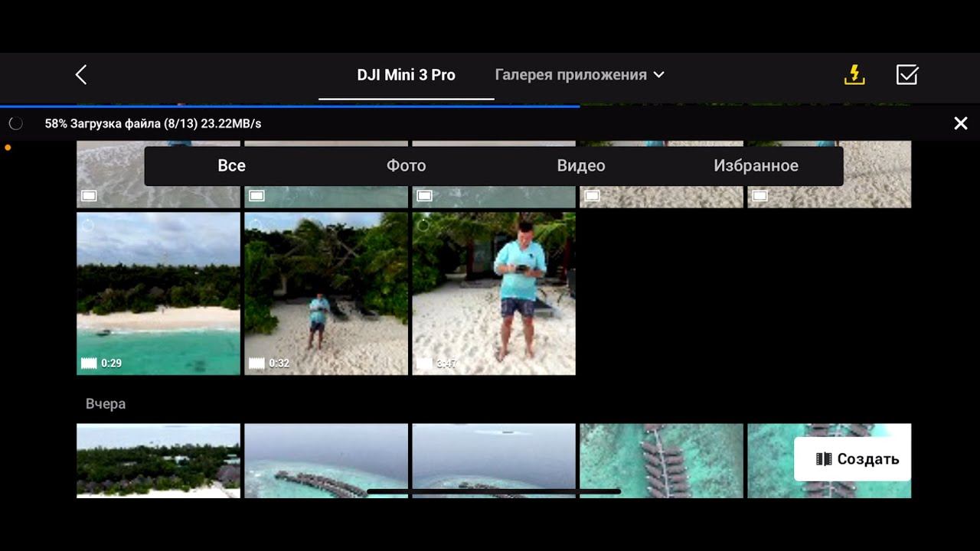Switch to the DJI Mini 3 Pro tab
This screenshot has width=980, height=551.
(406, 75)
